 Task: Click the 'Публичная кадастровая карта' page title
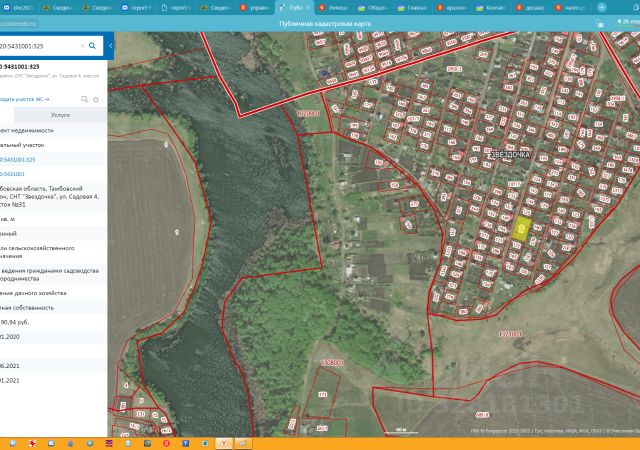[x=325, y=24]
